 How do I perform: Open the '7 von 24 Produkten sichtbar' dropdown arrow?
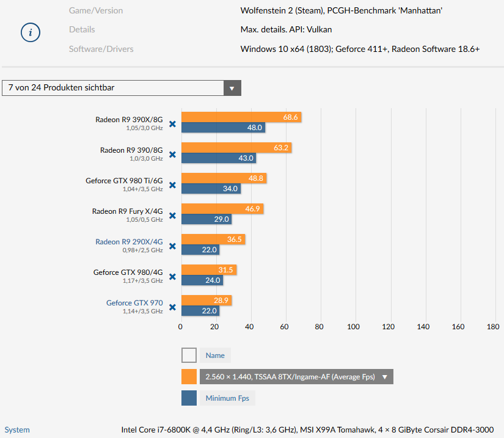pyautogui.click(x=232, y=88)
